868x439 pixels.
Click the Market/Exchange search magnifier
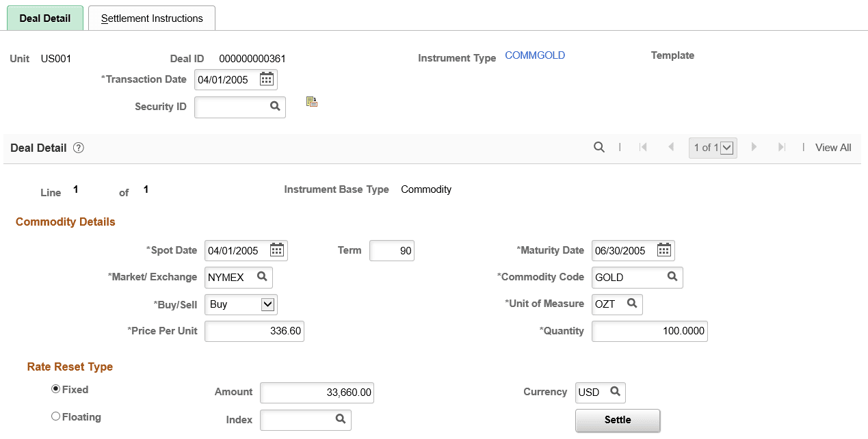[263, 277]
